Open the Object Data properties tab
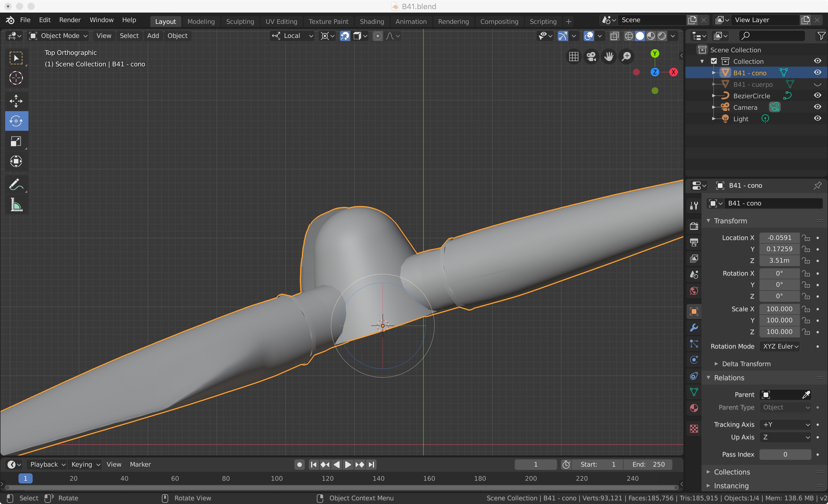Image resolution: width=828 pixels, height=504 pixels. pyautogui.click(x=694, y=392)
